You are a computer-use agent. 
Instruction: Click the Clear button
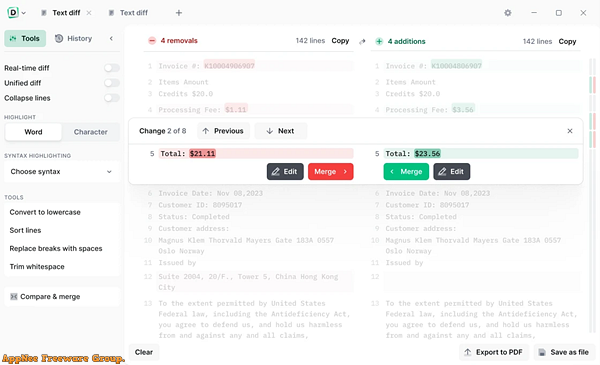[143, 352]
